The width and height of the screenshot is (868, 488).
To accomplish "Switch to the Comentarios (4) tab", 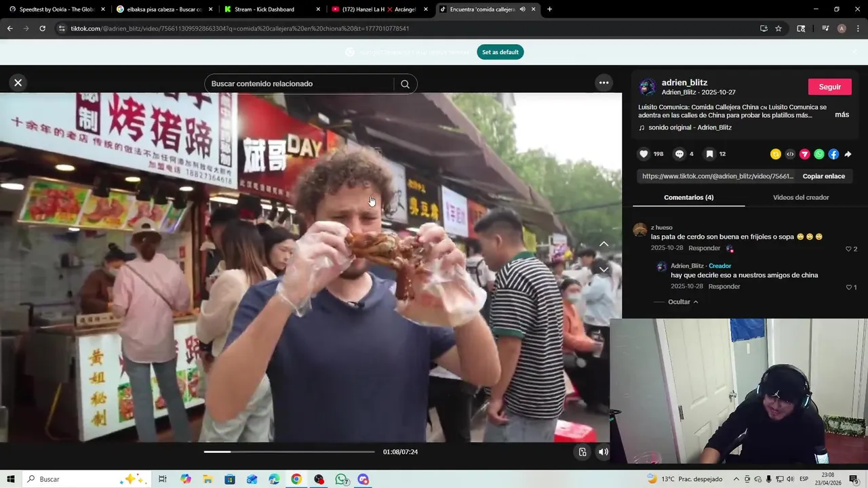I will [688, 197].
